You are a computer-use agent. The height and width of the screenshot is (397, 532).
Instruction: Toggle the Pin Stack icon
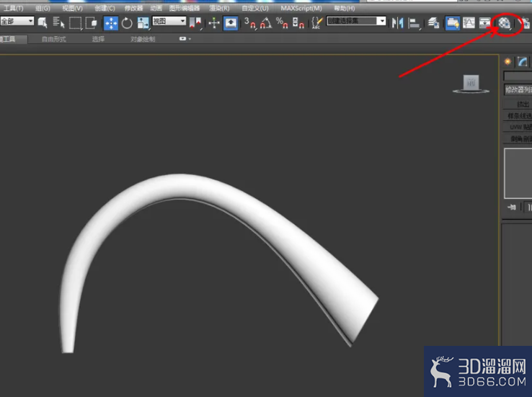pyautogui.click(x=512, y=207)
